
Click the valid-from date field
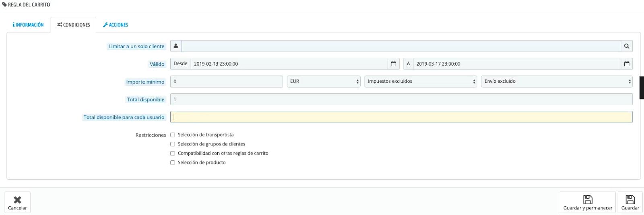click(289, 64)
